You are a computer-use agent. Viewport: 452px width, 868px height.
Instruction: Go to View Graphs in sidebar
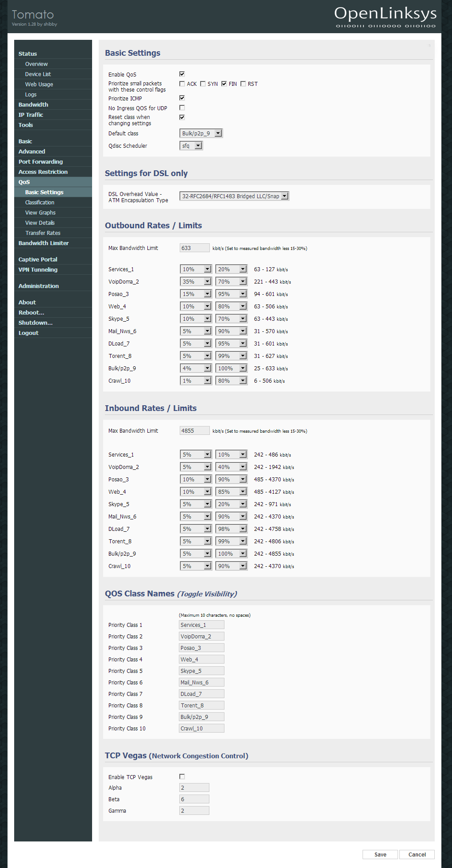point(40,212)
